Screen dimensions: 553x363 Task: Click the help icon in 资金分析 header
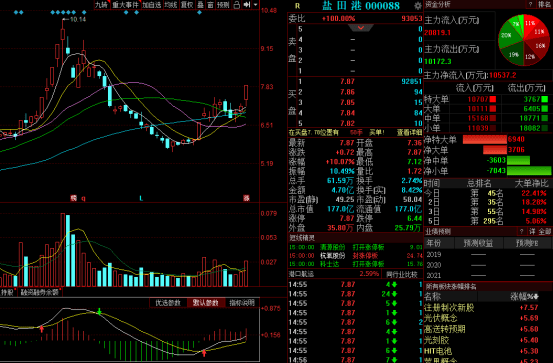point(530,4)
